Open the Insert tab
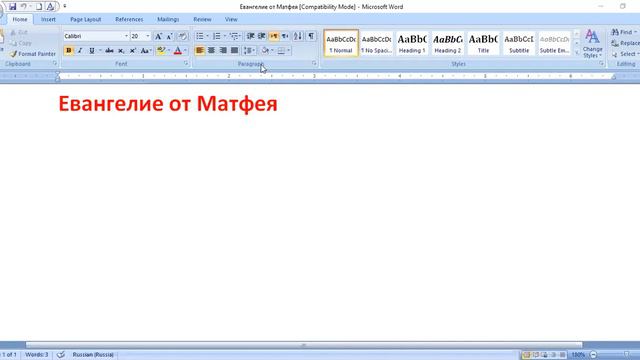Viewport: 640px width, 360px height. (48, 19)
